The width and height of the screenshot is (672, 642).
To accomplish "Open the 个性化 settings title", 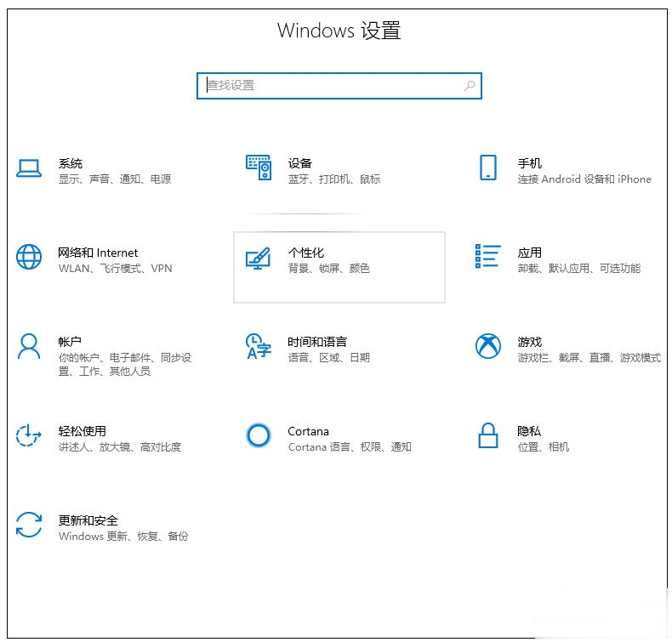I will pos(306,253).
